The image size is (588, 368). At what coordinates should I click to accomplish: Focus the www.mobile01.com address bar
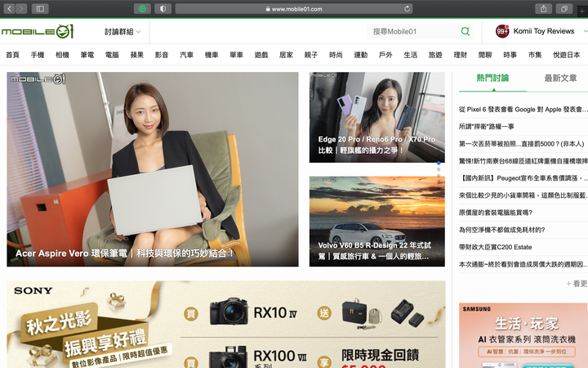294,9
